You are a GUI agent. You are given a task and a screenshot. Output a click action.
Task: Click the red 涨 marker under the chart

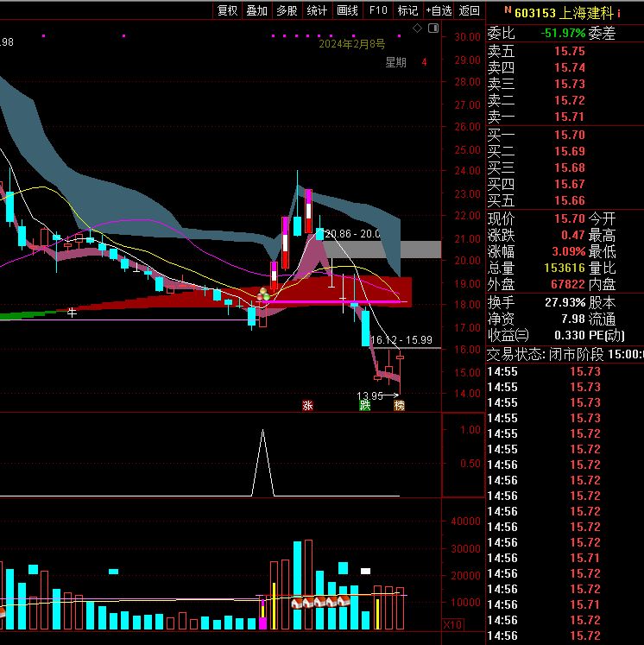click(x=307, y=406)
